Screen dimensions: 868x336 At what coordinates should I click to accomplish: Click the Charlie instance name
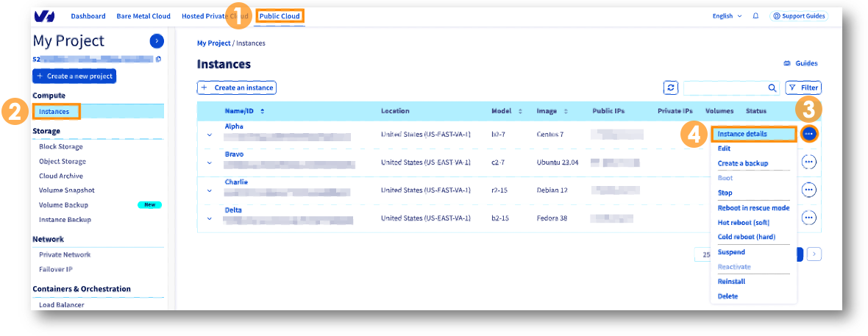236,182
